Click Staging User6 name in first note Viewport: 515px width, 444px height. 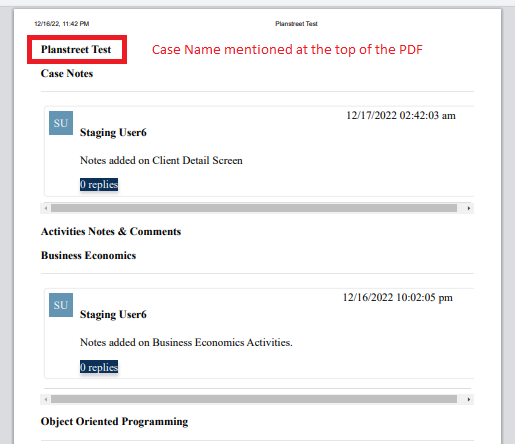pos(113,133)
